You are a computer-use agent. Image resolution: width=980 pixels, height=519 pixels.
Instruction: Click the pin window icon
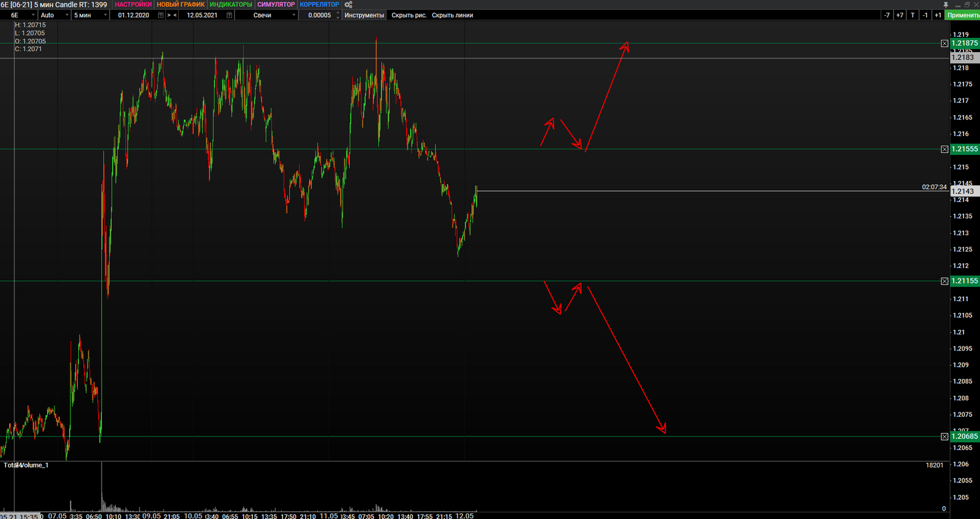click(946, 4)
